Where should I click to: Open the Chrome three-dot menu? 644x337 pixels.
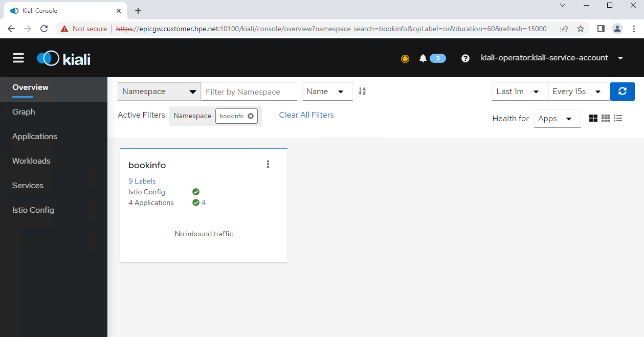point(634,29)
